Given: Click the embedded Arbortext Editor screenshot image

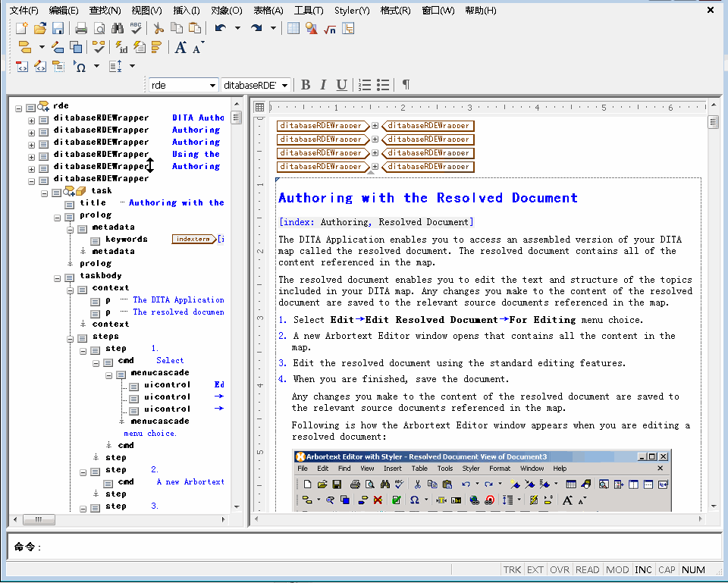Looking at the screenshot, I should click(482, 481).
